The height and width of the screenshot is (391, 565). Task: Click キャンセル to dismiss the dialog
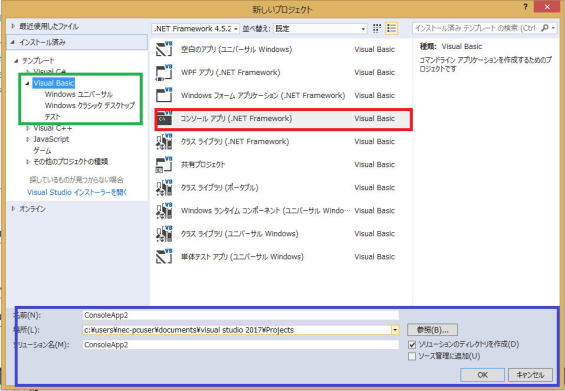tap(530, 375)
